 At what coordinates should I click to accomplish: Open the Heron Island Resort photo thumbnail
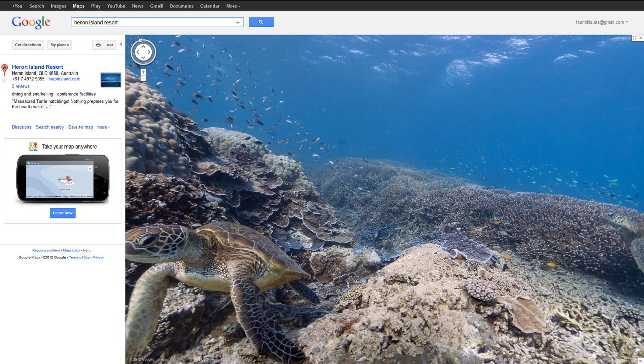[x=111, y=80]
